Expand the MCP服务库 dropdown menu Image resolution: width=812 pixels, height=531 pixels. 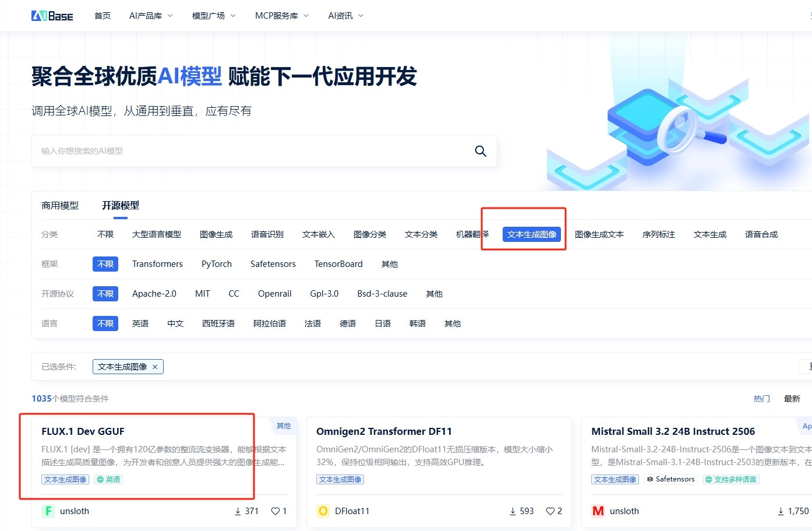coord(282,16)
